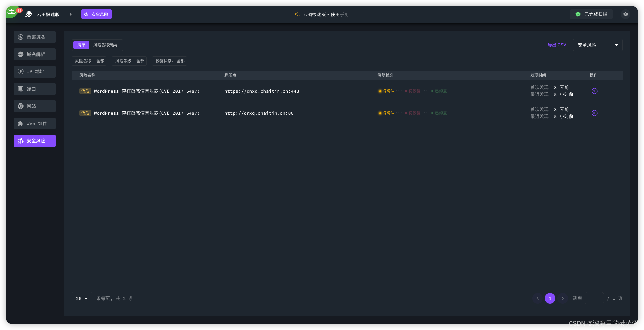Image resolution: width=644 pixels, height=330 pixels.
Task: Go to the next page arrow
Action: 563,298
